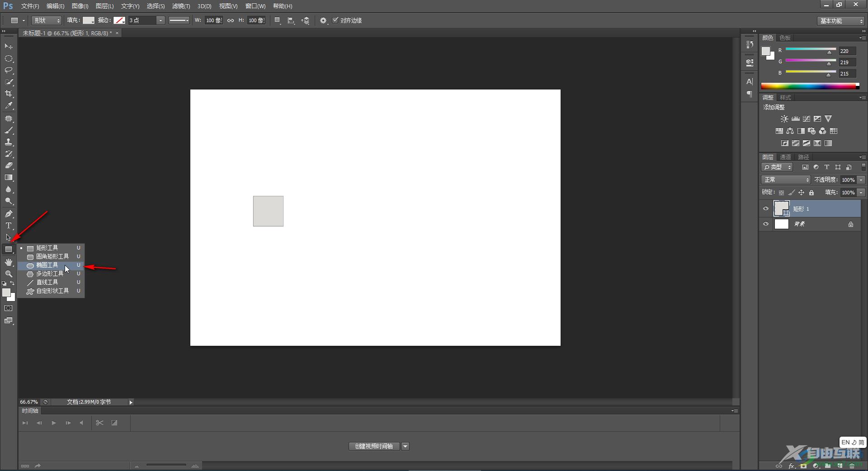The width and height of the screenshot is (868, 471).
Task: Click the Levels adjustment icon
Action: [795, 119]
